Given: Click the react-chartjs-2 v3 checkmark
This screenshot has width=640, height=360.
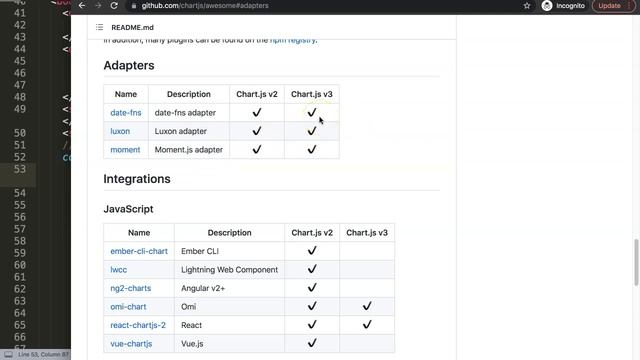Looking at the screenshot, I should 367,324.
